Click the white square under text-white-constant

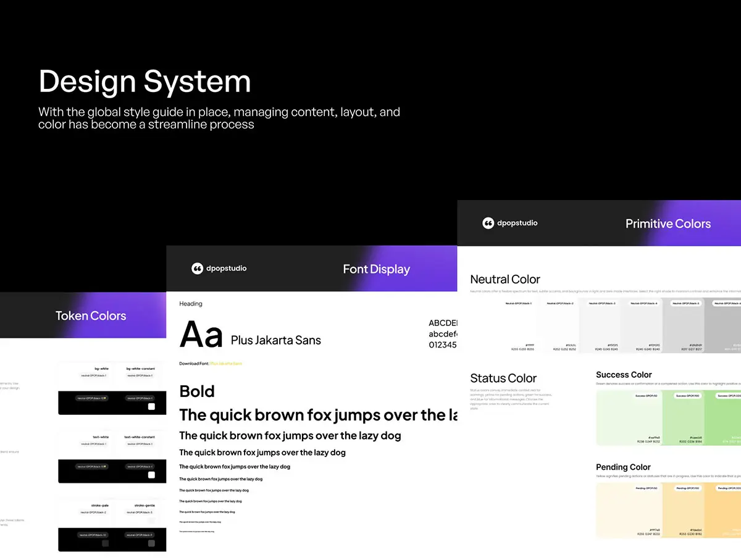151,475
